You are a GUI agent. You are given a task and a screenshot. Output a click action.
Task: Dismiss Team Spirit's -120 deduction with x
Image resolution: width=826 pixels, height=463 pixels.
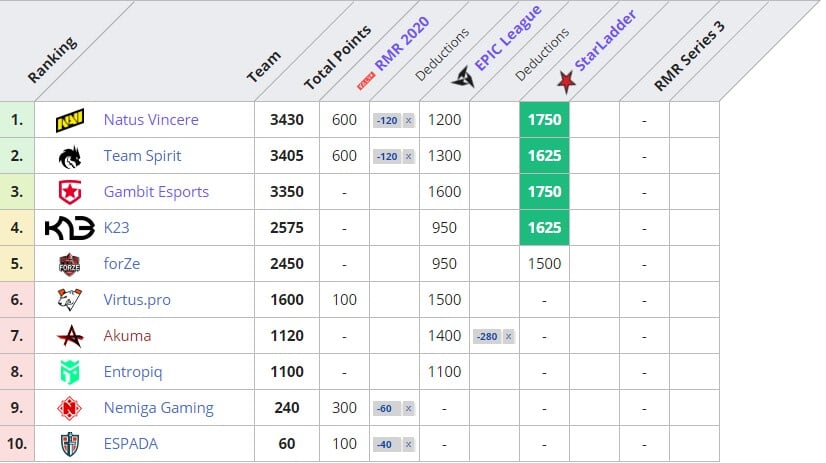408,156
